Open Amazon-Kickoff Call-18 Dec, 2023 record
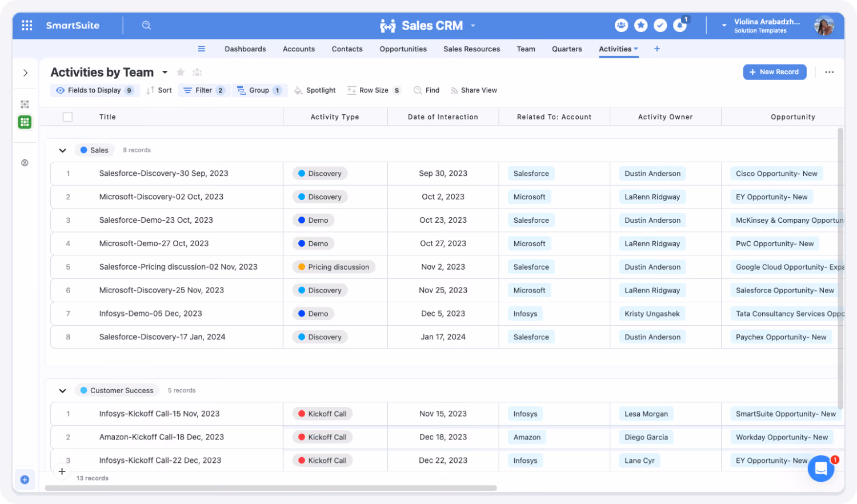Viewport: 857px width, 504px height. [162, 437]
